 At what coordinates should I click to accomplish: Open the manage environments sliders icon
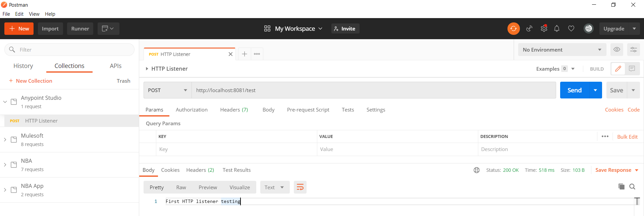pyautogui.click(x=633, y=50)
